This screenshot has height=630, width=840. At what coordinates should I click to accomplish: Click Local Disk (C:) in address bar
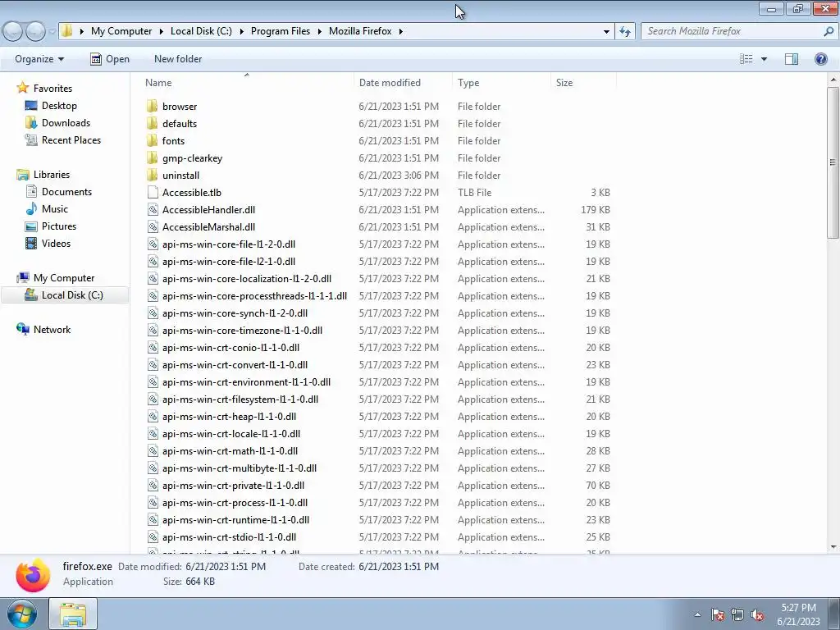(x=201, y=31)
